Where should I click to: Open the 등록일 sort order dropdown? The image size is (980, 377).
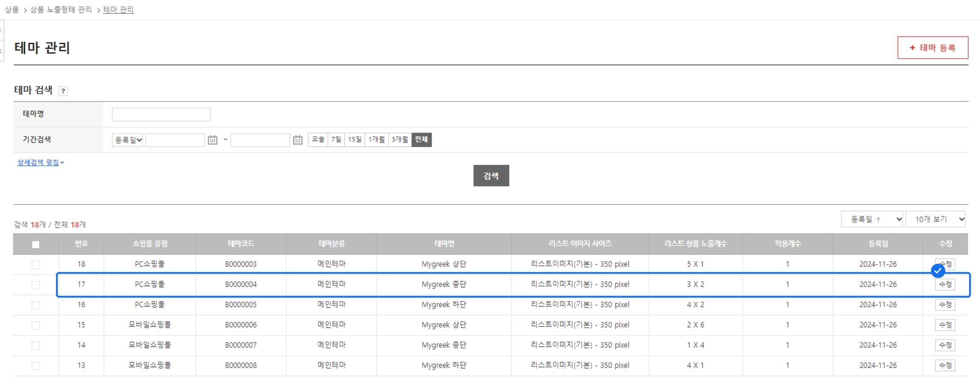coord(872,219)
